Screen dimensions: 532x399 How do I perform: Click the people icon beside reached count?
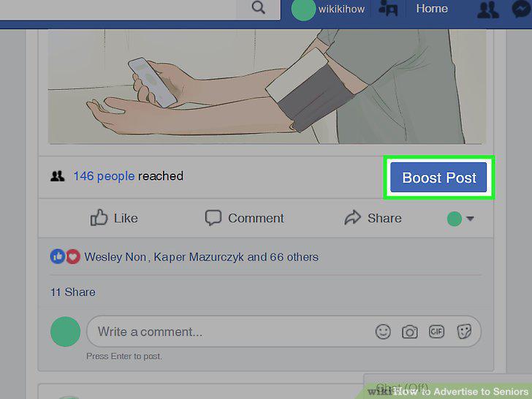click(x=57, y=176)
